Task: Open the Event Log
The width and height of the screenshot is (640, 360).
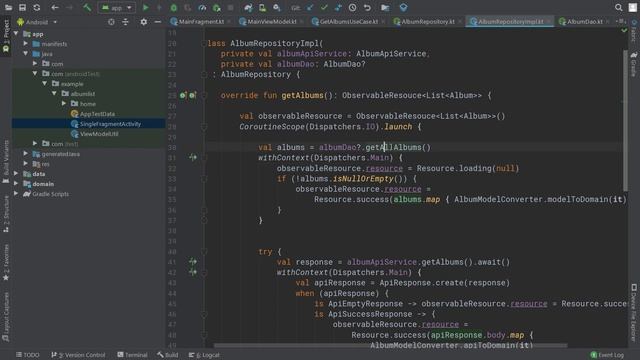Action: [607, 355]
